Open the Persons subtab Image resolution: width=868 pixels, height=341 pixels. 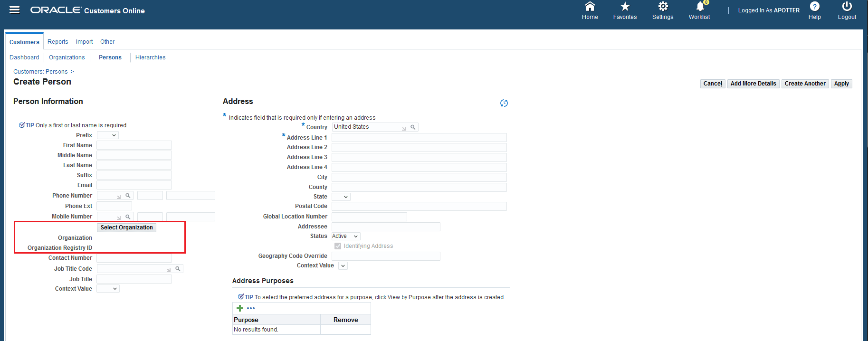tap(110, 57)
